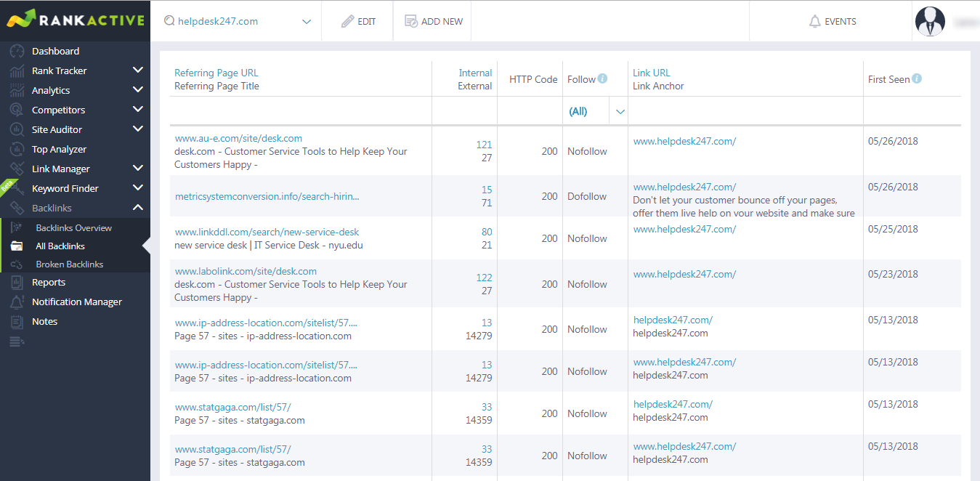Click the Broken Backlinks icon

(17, 264)
